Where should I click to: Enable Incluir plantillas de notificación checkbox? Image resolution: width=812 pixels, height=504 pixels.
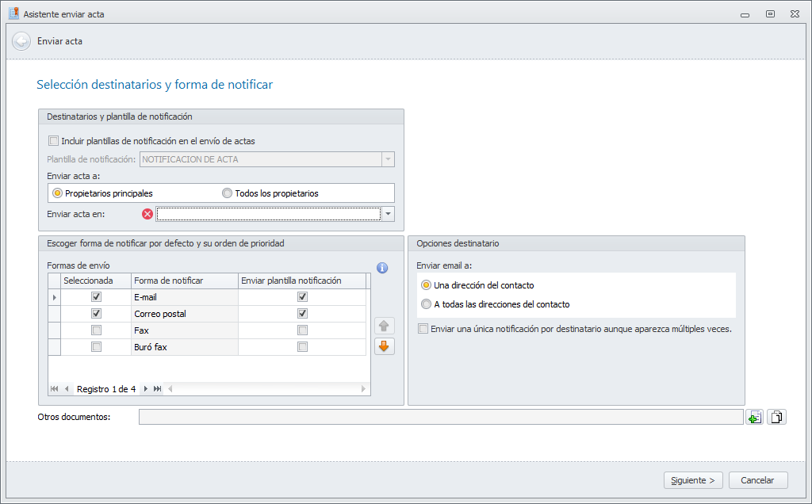tap(54, 141)
